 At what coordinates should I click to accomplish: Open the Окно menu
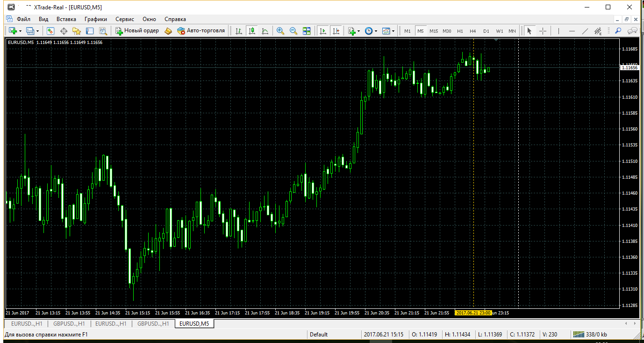[x=150, y=19]
